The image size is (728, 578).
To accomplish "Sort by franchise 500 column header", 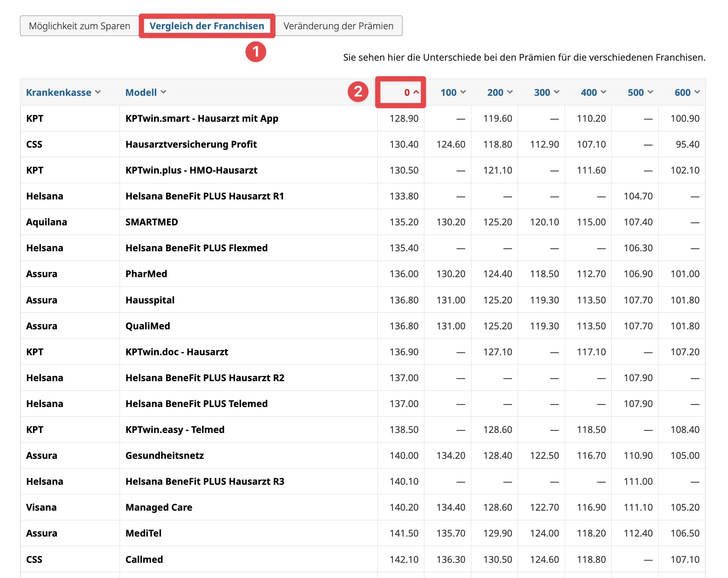I will [x=640, y=92].
